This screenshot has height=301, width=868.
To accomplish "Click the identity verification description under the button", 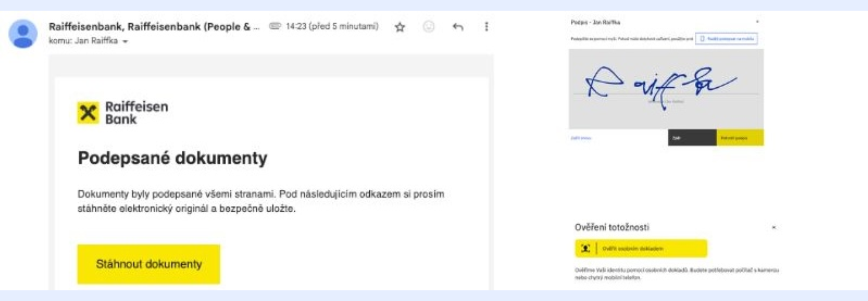I will click(676, 274).
